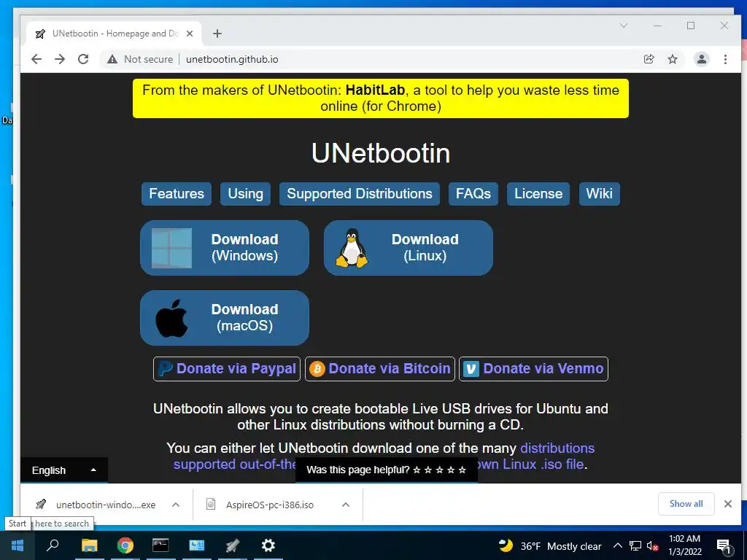Image resolution: width=747 pixels, height=560 pixels.
Task: Donate via Paypal
Action: 227,368
